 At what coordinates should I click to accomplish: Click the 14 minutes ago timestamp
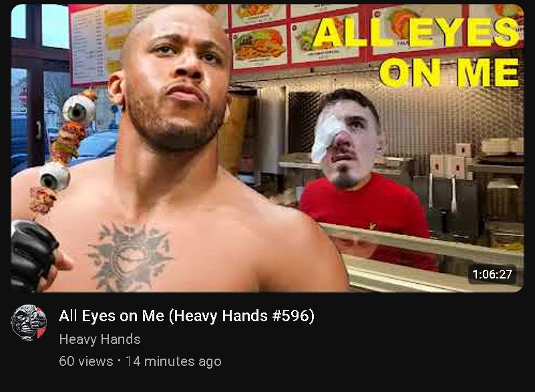(174, 361)
